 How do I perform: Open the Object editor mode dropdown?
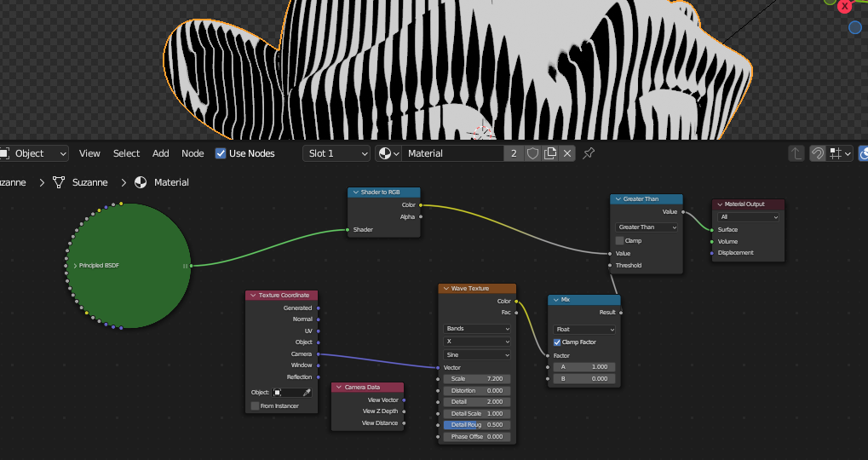(34, 153)
